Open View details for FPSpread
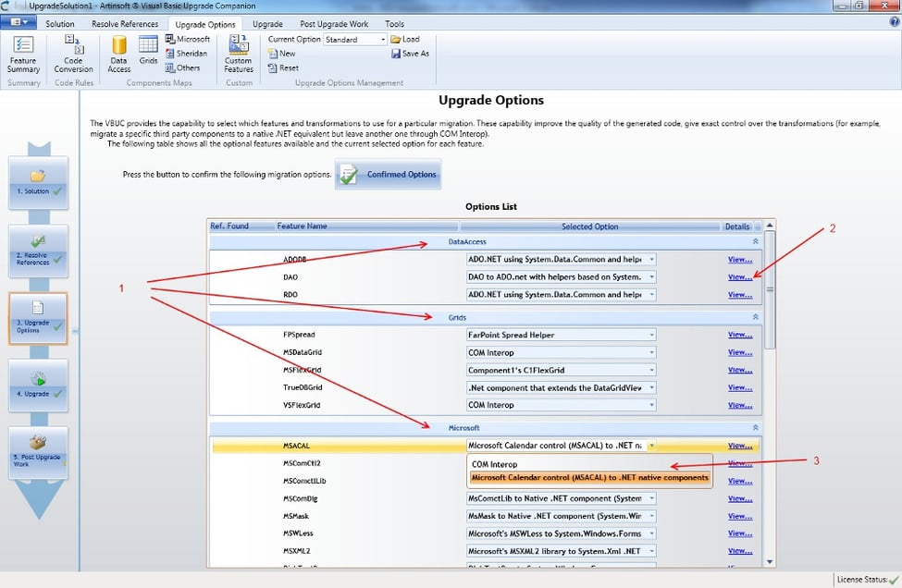Screen dimensions: 902x588 coord(740,335)
